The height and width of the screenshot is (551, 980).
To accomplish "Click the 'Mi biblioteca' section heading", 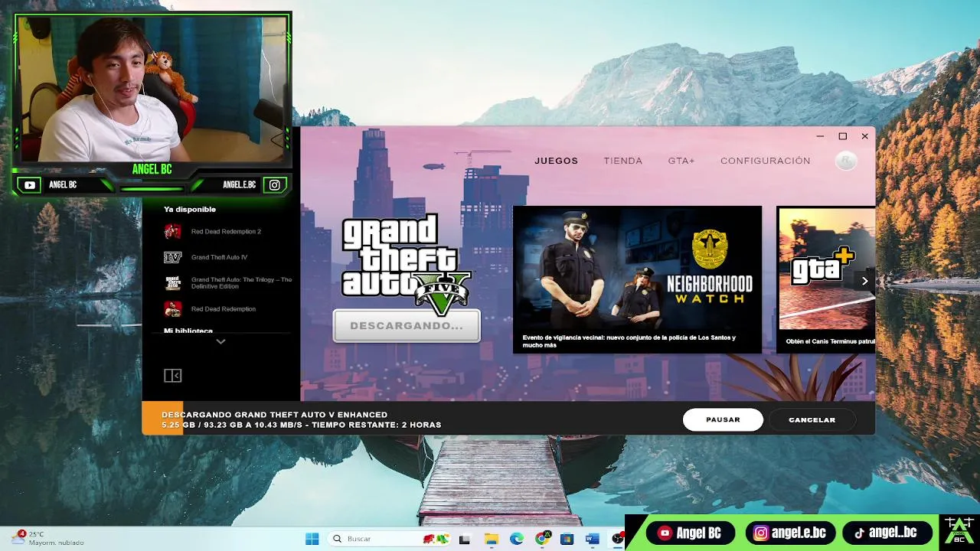I will pos(188,331).
